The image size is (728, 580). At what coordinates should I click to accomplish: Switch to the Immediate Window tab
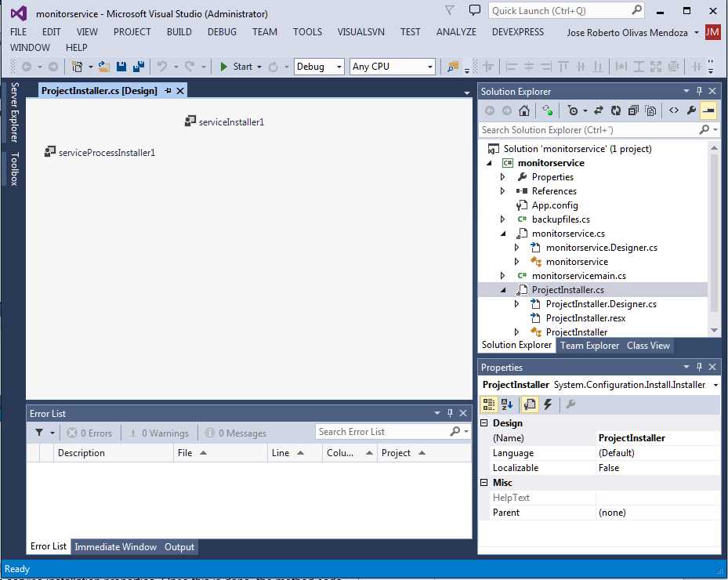(116, 547)
